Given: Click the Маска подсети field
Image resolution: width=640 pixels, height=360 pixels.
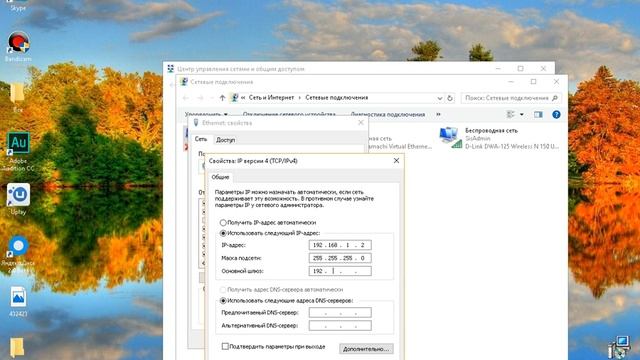Looking at the screenshot, I should 340,258.
